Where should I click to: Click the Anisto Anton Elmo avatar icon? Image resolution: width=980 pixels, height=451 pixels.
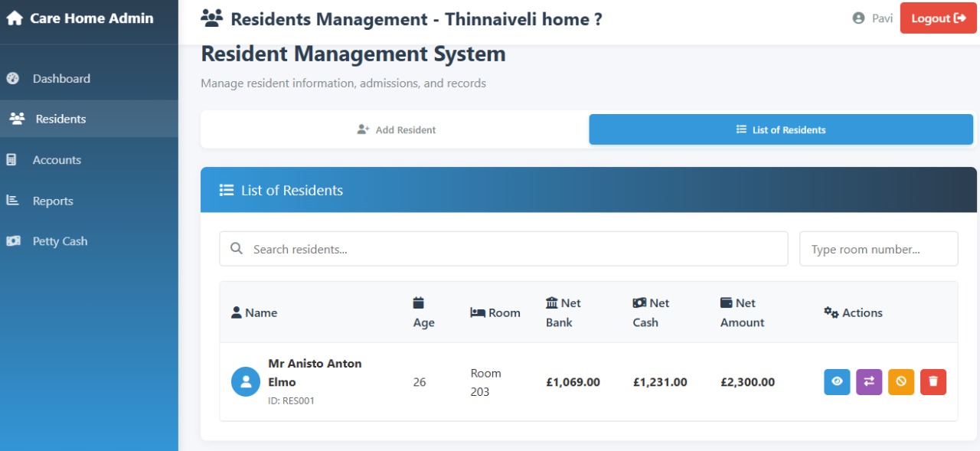pos(246,382)
